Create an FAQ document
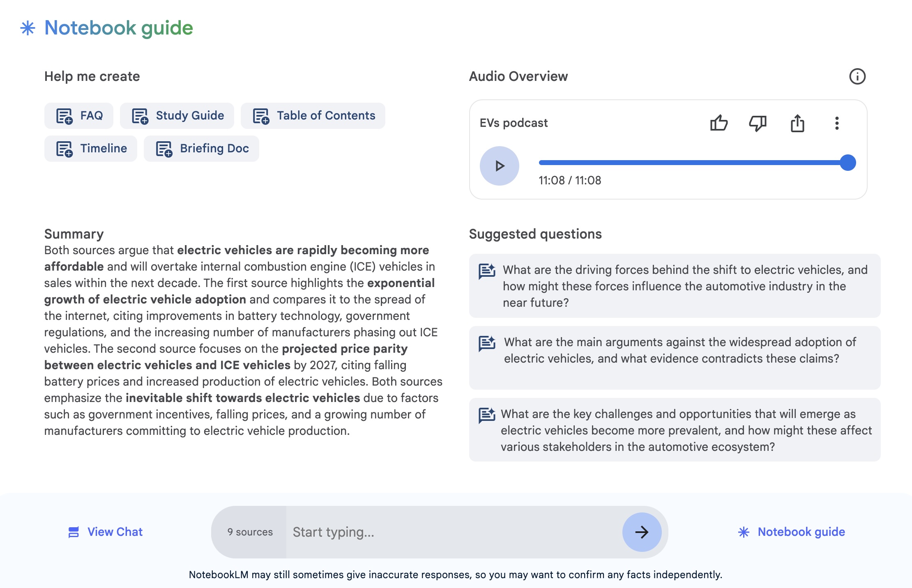 79,116
